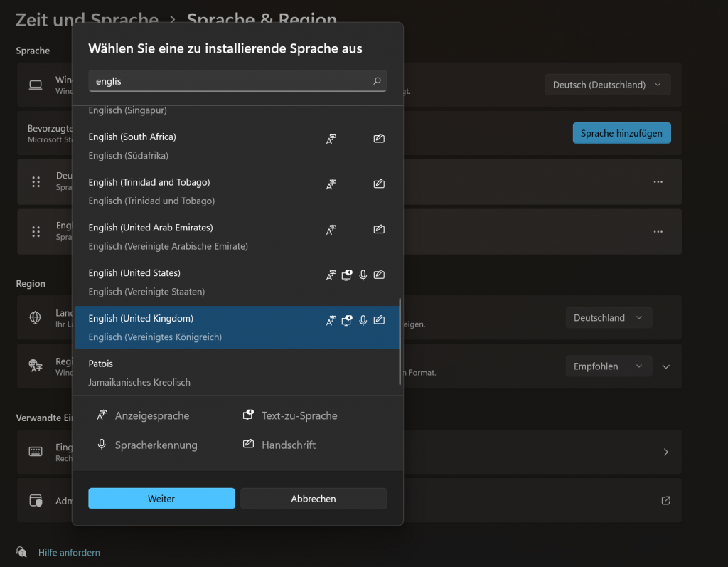Open the input settings row chevron
This screenshot has height=567, width=728.
tap(665, 452)
